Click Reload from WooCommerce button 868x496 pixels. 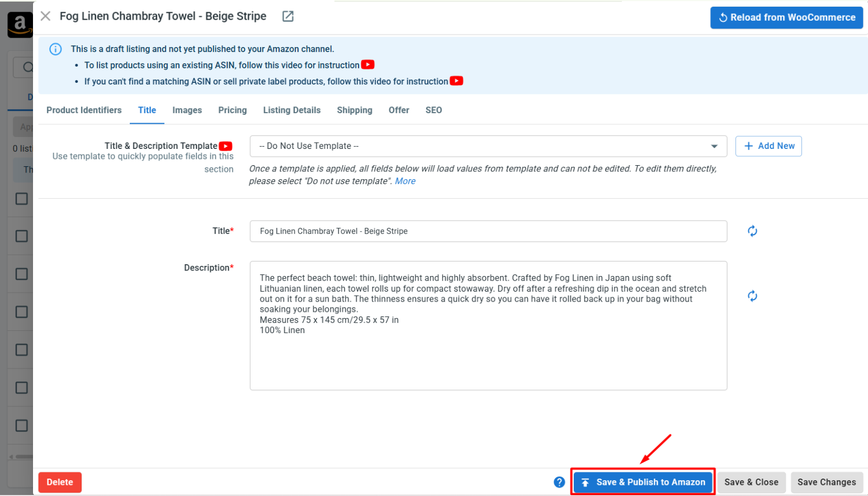[x=786, y=17]
